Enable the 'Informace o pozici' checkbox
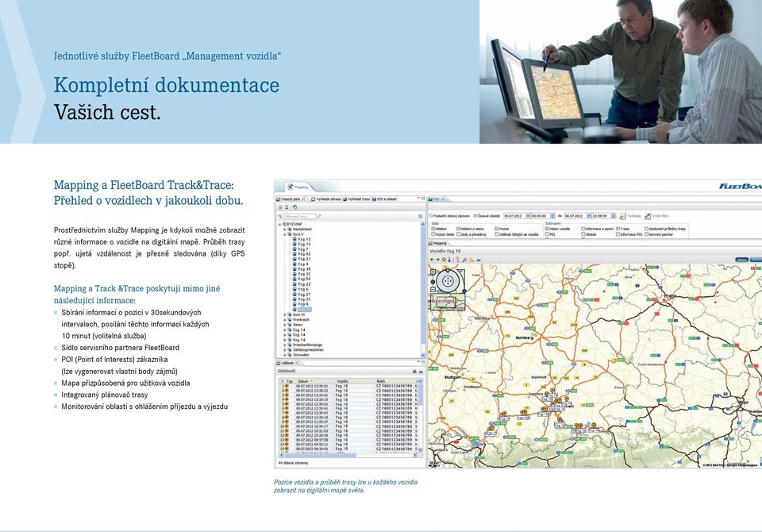This screenshot has height=532, width=762. click(x=583, y=229)
